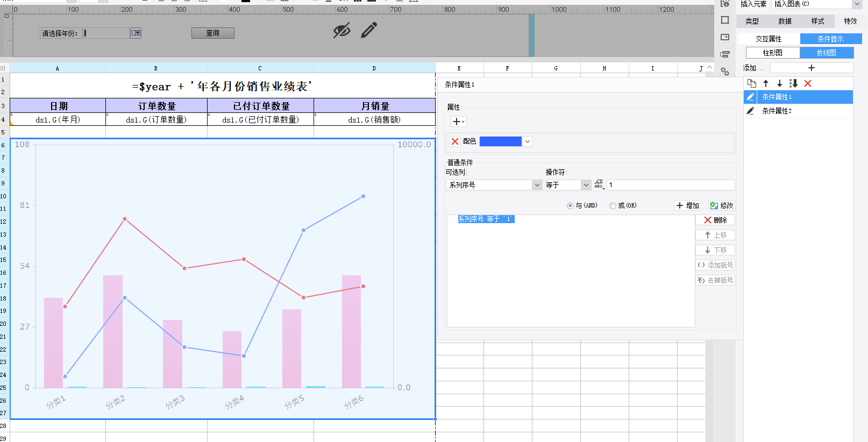868x442 pixels.
Task: Click the 月销量 header cell
Action: [374, 106]
